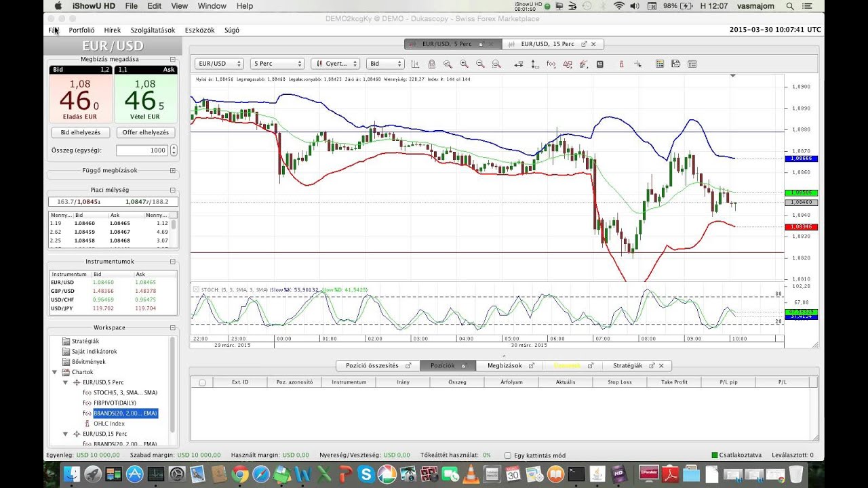Viewport: 868px width, 488px height.
Task: Click the Összeg amount input field
Action: point(142,150)
